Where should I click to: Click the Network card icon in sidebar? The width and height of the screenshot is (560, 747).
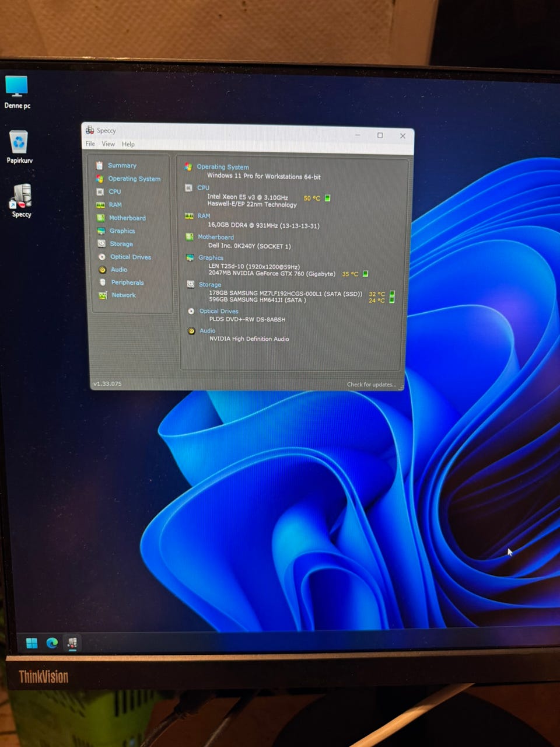[x=103, y=295]
